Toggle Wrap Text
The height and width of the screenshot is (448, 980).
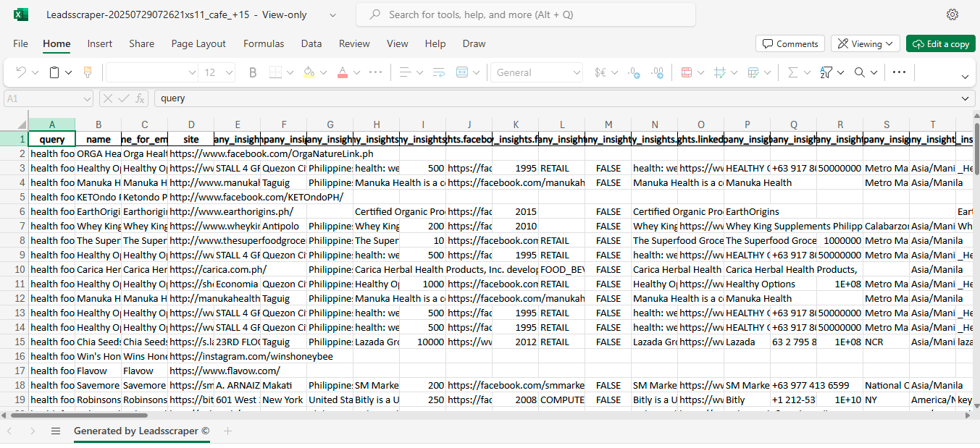point(438,72)
